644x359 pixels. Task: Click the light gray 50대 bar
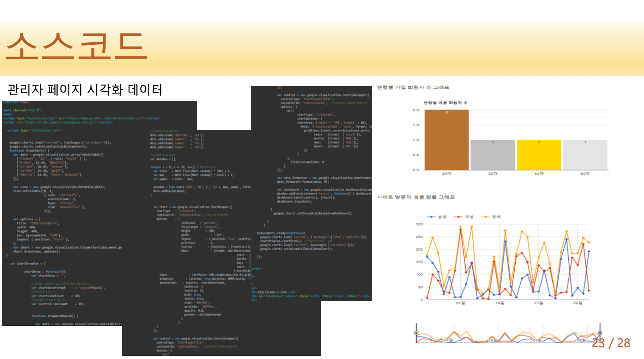[585, 155]
